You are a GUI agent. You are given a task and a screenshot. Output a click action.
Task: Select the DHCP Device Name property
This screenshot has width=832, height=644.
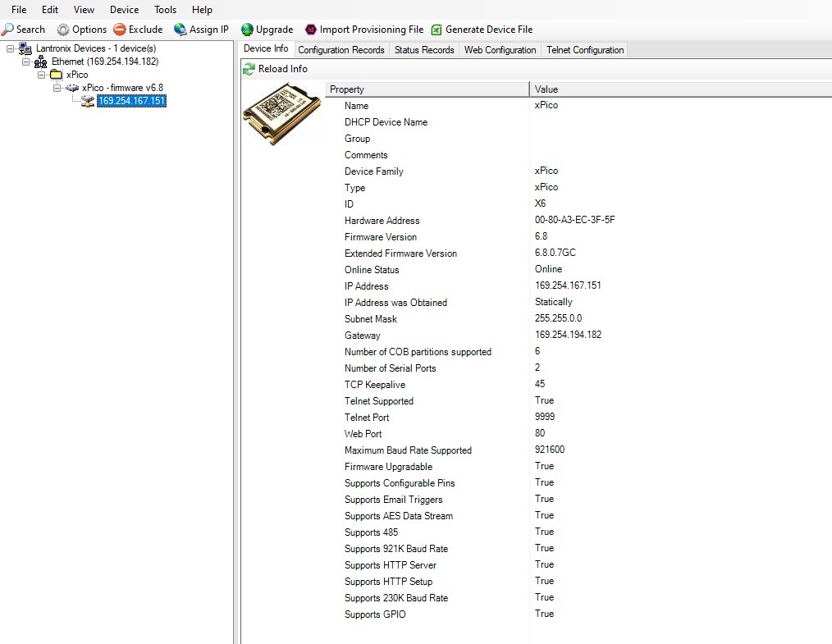click(x=386, y=122)
